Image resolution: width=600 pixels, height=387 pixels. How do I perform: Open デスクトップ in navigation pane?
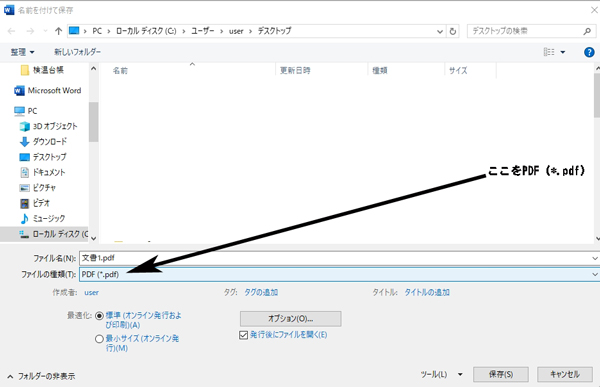(43, 157)
